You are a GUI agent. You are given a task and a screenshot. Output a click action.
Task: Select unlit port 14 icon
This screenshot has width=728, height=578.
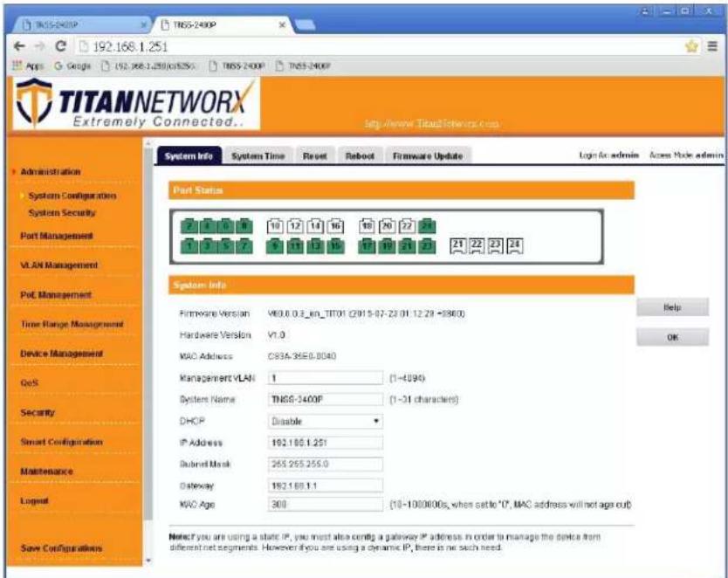[315, 226]
